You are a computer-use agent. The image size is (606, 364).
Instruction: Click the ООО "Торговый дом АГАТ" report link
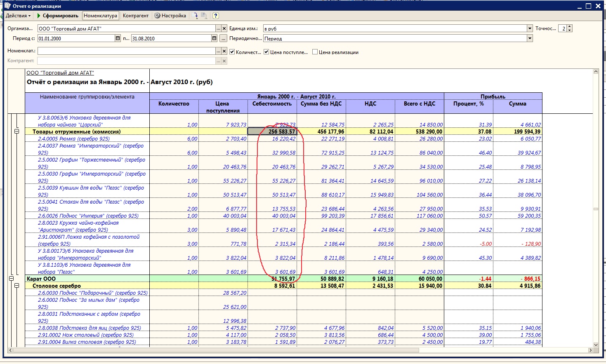pyautogui.click(x=60, y=73)
